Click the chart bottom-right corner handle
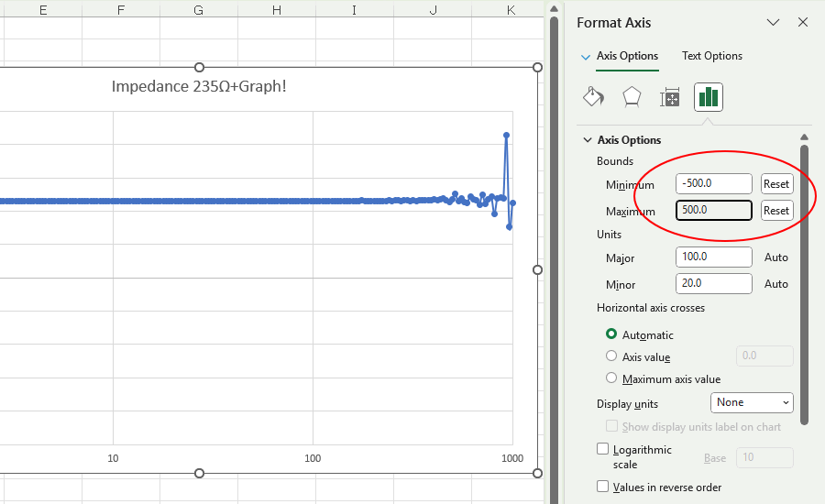Image resolution: width=825 pixels, height=504 pixels. (537, 474)
